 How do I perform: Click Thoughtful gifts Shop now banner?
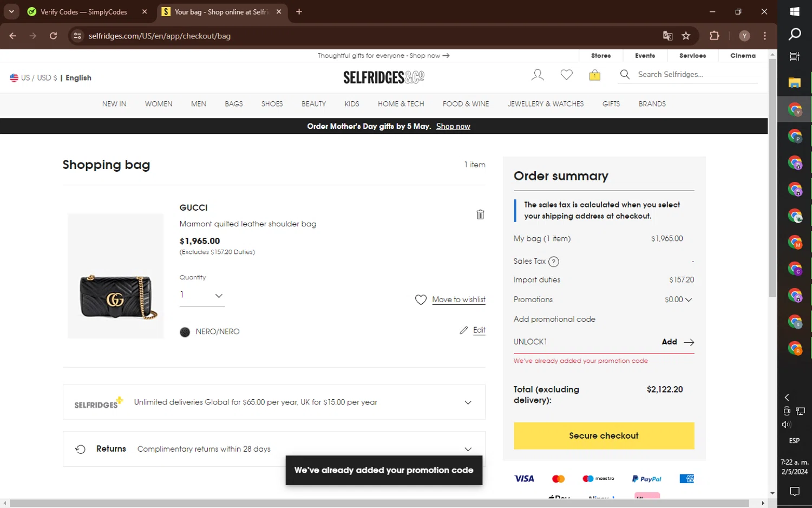[x=384, y=56]
